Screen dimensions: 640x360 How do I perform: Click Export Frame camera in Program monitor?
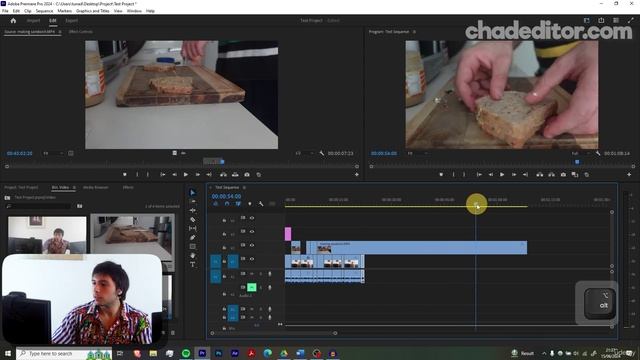click(563, 175)
